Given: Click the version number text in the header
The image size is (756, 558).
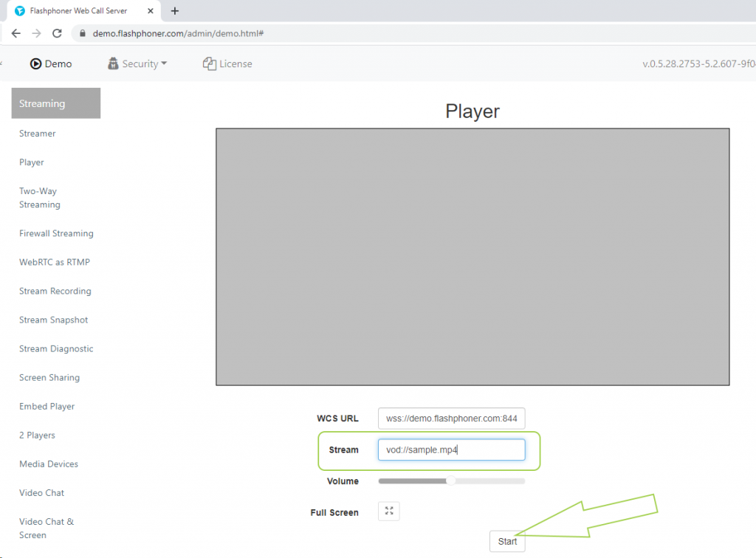Looking at the screenshot, I should tap(699, 63).
